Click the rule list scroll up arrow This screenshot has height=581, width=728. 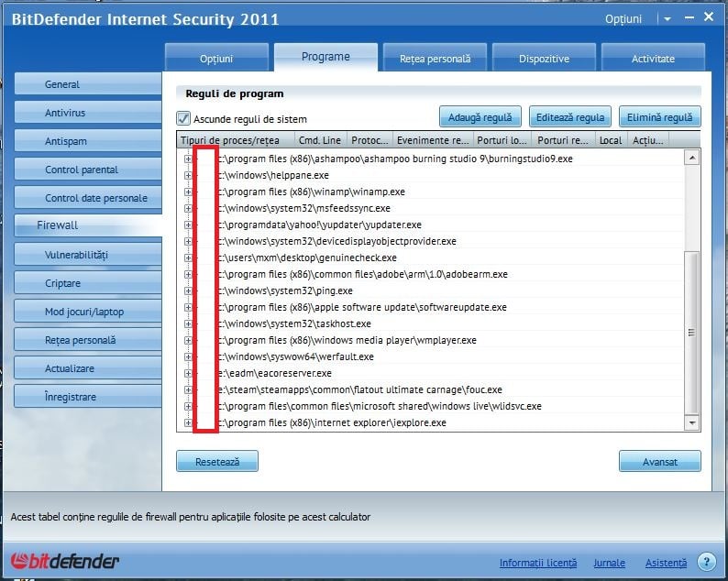(692, 158)
